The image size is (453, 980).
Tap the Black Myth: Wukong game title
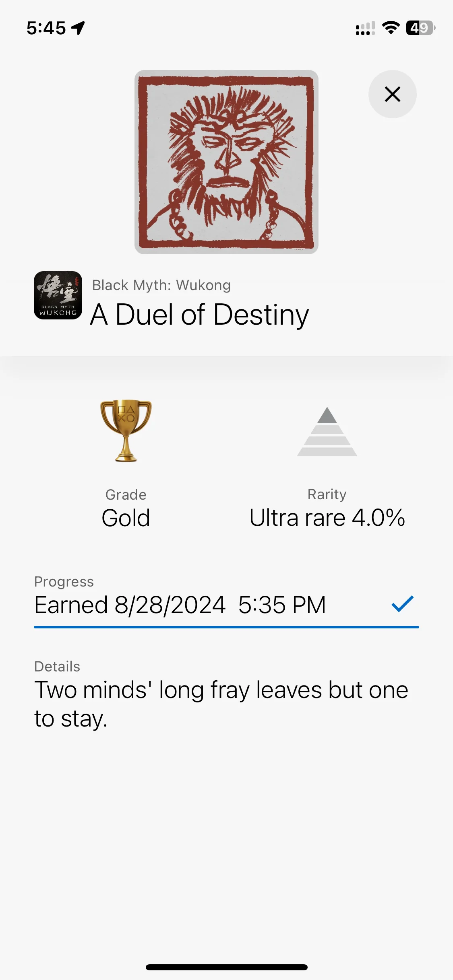click(x=161, y=285)
